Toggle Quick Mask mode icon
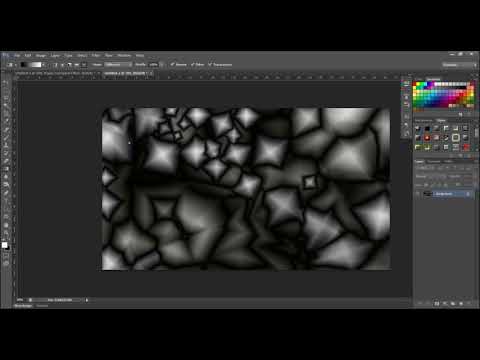This screenshot has width=480, height=360. tap(6, 256)
